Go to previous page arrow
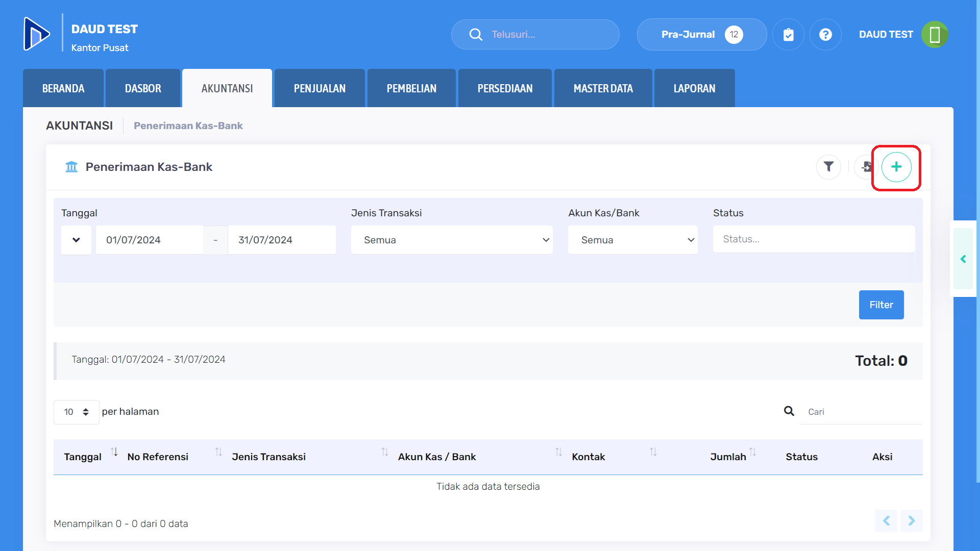980x551 pixels. (x=886, y=521)
